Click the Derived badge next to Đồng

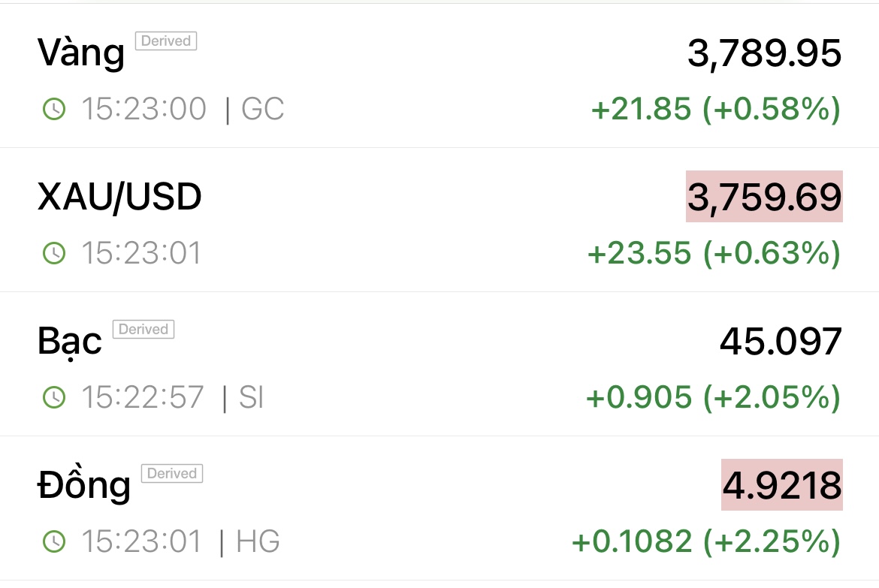coord(172,474)
